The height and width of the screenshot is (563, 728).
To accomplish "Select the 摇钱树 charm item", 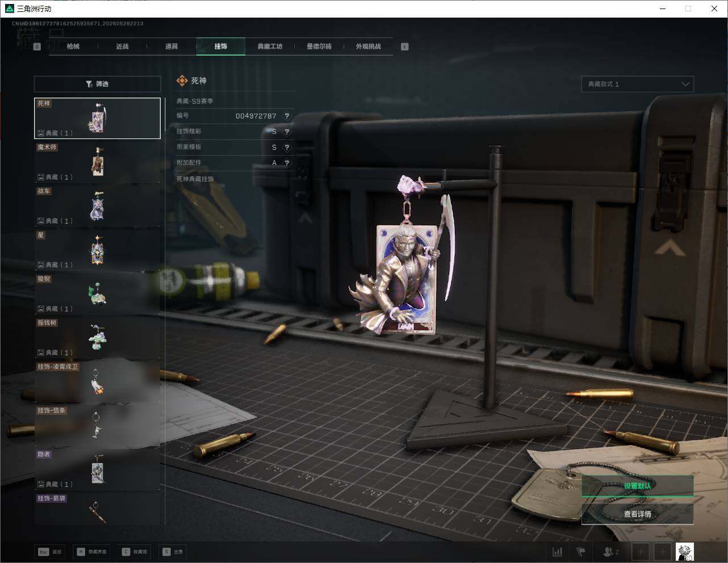I will (97, 338).
